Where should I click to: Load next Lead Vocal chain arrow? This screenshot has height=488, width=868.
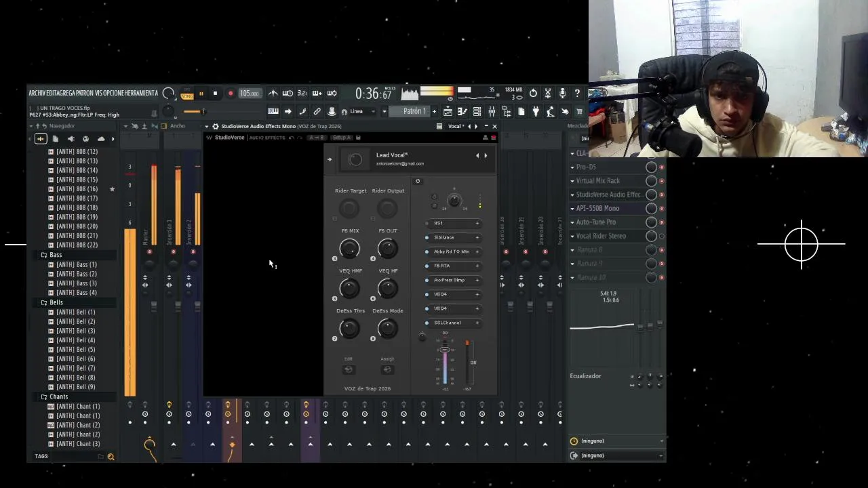coord(486,155)
